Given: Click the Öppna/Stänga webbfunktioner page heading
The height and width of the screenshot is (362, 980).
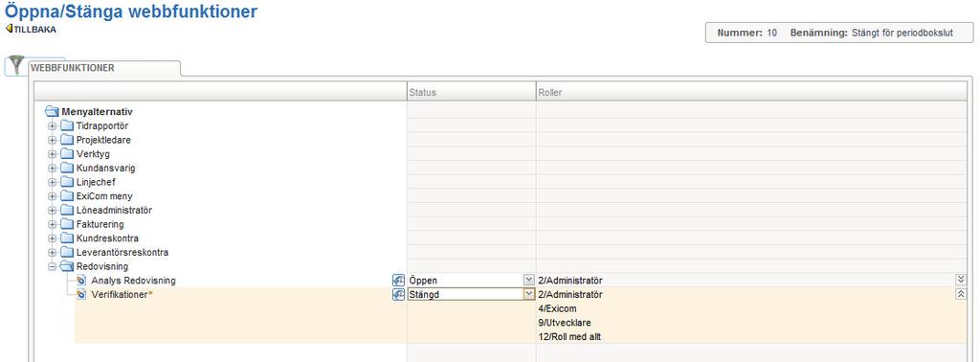Looking at the screenshot, I should [130, 11].
